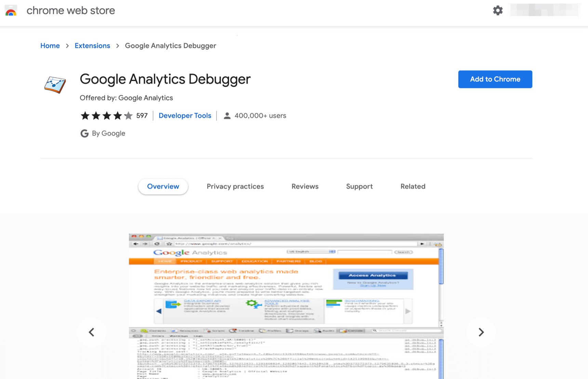Switch to the Support tab
588x379 pixels.
(x=359, y=186)
